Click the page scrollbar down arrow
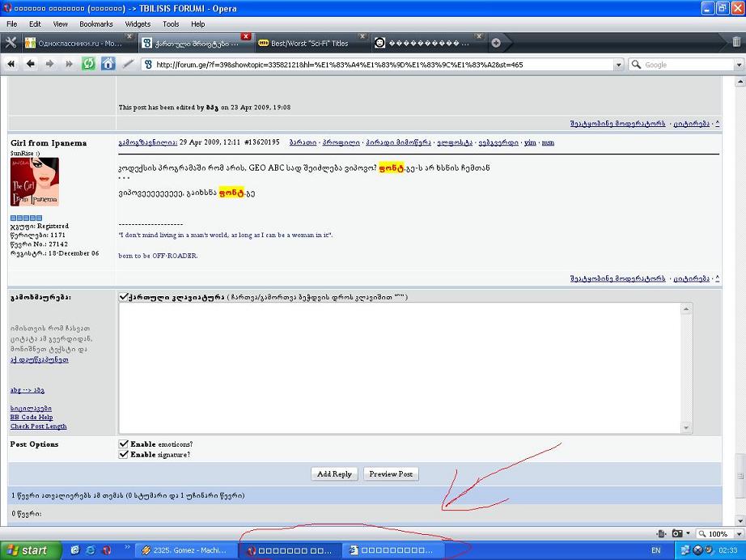This screenshot has width=746, height=560. pos(740,520)
